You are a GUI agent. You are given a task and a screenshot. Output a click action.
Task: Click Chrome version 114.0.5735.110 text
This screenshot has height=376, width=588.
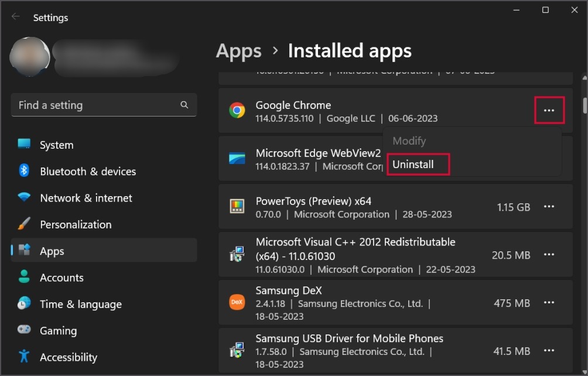point(284,118)
